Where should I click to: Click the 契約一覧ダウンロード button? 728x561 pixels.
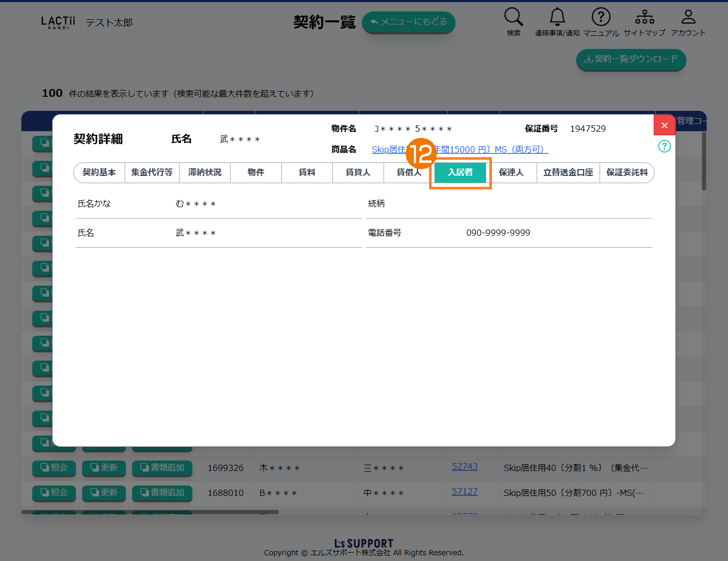click(x=631, y=59)
